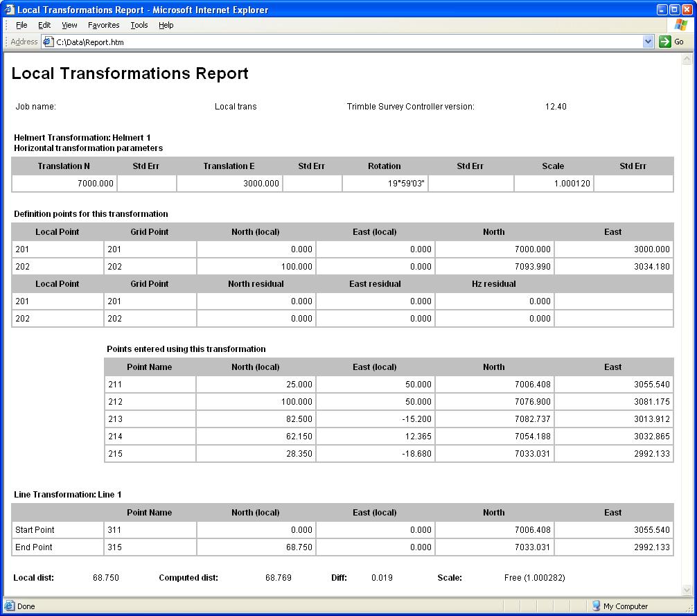Click the Windows flag logo icon

[x=680, y=25]
